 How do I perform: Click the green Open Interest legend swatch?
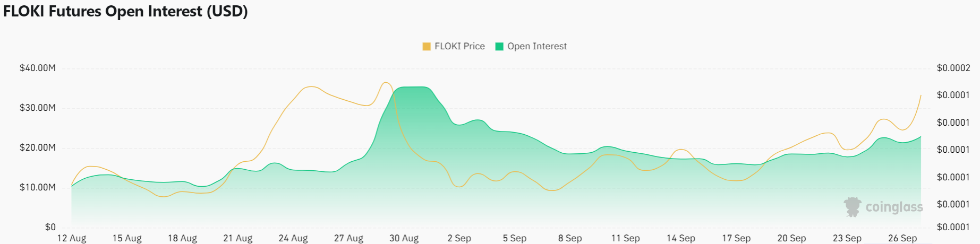point(499,47)
